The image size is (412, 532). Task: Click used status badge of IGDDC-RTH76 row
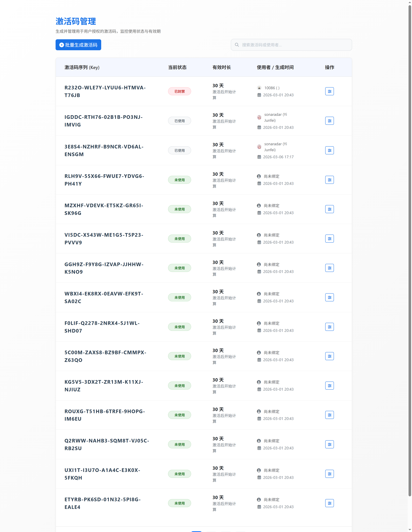179,121
